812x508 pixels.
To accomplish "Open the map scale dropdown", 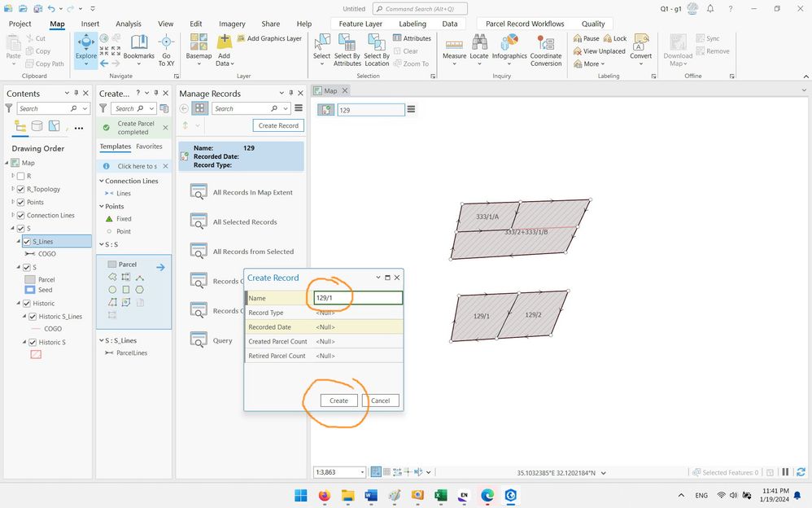I will (x=362, y=472).
